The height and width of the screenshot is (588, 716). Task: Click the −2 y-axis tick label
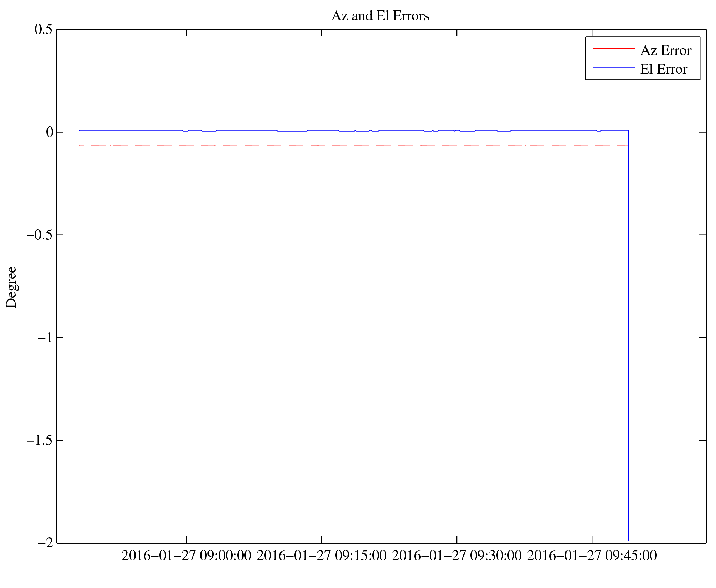tap(45, 543)
